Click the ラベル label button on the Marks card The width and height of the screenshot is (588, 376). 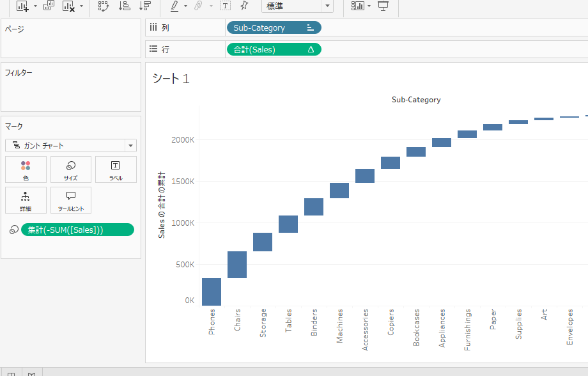(x=116, y=169)
